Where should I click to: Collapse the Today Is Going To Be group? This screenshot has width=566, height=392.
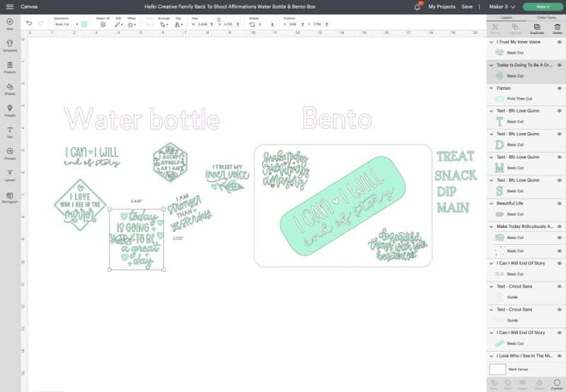tap(491, 65)
